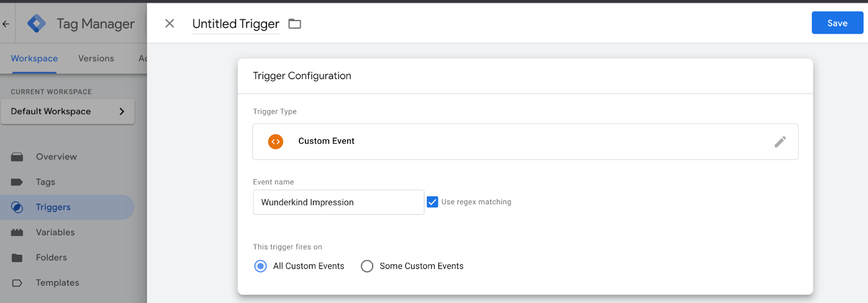This screenshot has width=868, height=303.
Task: Click the pencil edit icon for Trigger Type
Action: pyautogui.click(x=780, y=141)
